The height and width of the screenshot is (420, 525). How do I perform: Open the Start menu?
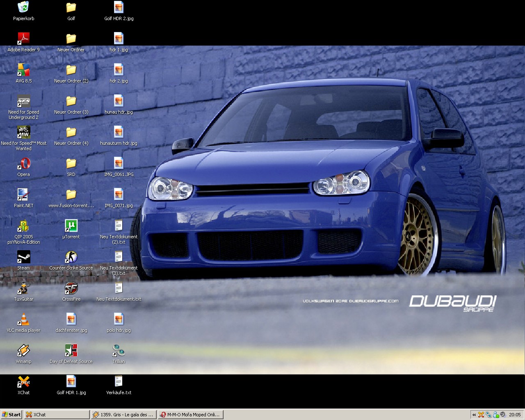point(11,415)
